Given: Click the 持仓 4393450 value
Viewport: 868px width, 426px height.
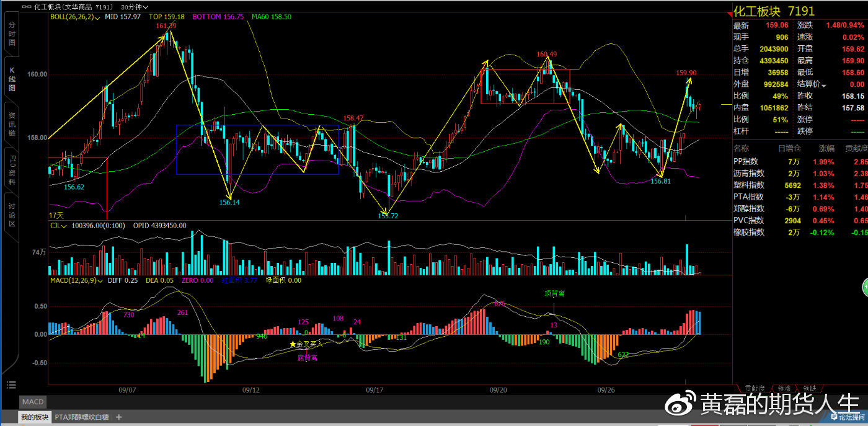Looking at the screenshot, I should (x=773, y=61).
